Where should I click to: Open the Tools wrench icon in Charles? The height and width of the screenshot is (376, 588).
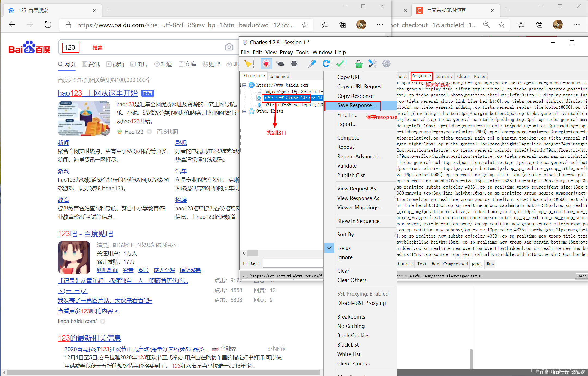[372, 64]
